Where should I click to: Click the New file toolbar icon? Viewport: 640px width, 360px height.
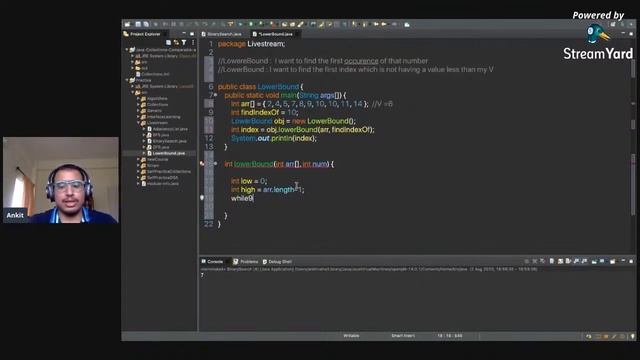(x=127, y=24)
